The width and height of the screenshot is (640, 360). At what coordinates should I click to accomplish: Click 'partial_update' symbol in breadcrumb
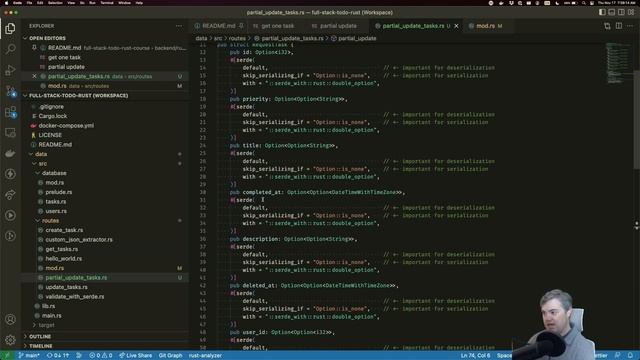[357, 38]
